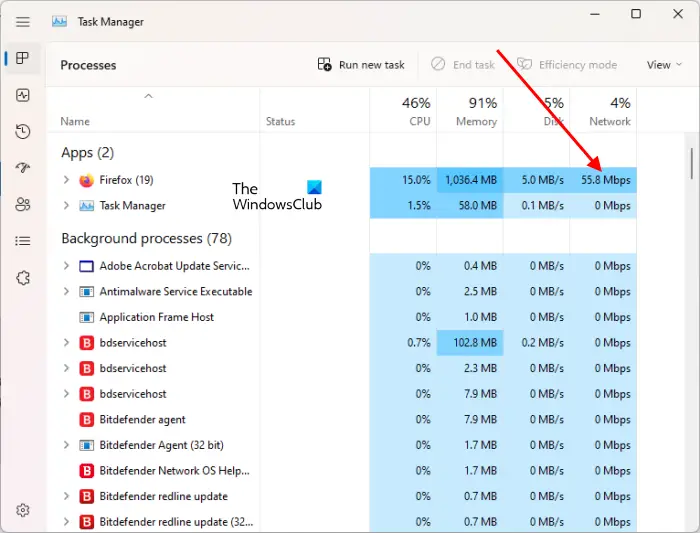Select Bitdefender agent process

[x=142, y=420]
